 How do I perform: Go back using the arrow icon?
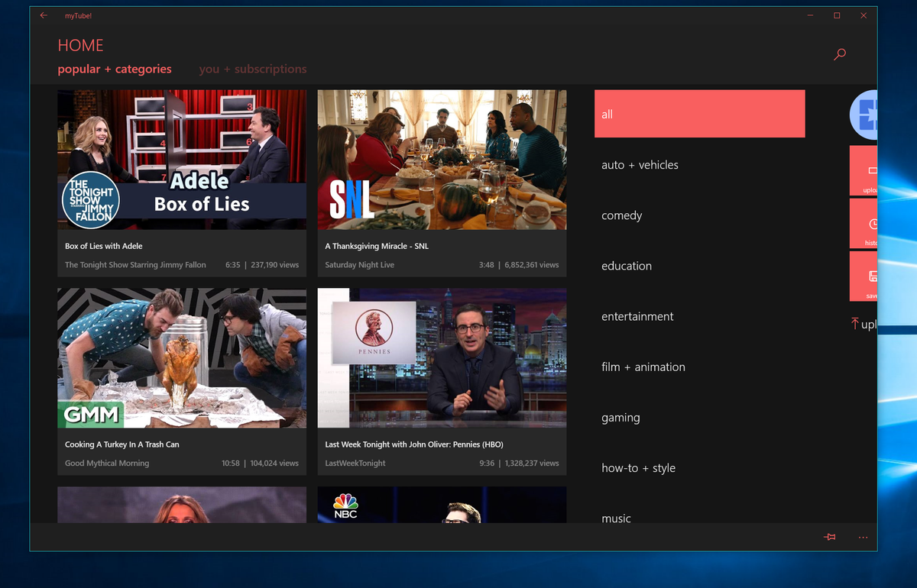click(x=44, y=15)
